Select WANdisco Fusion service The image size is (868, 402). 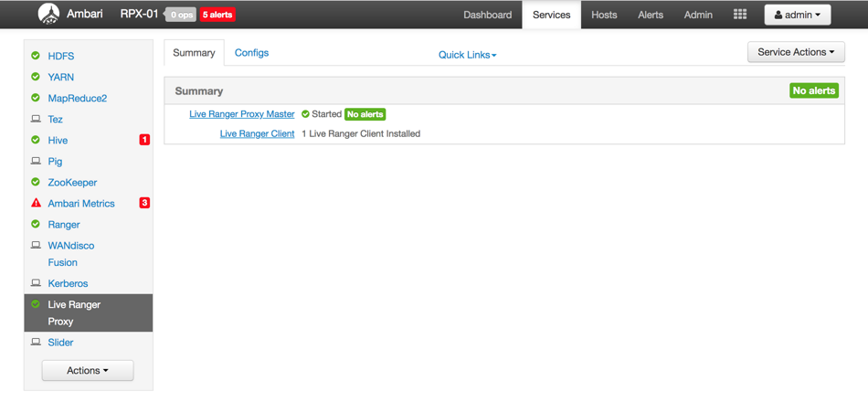[71, 254]
